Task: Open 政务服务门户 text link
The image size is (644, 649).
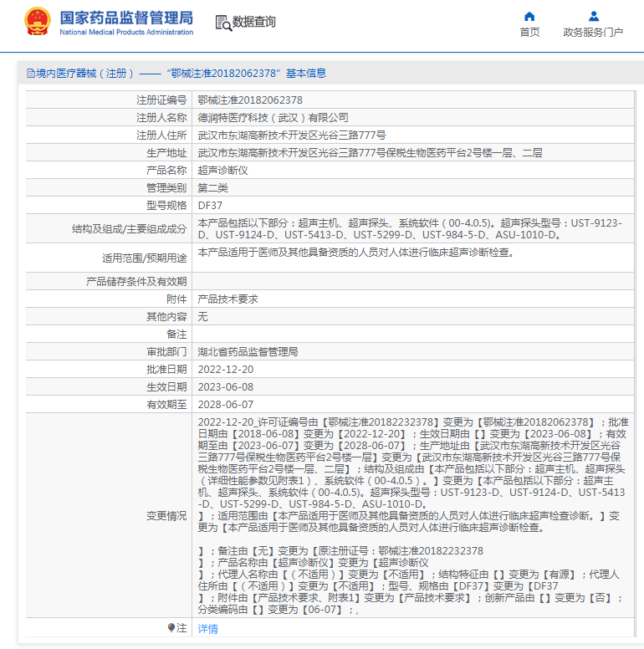Action: coord(593,33)
